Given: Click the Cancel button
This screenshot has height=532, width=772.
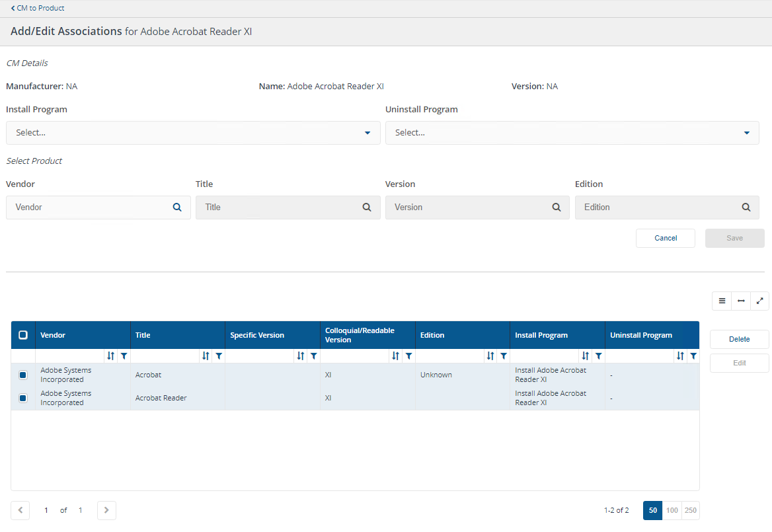Looking at the screenshot, I should point(665,238).
